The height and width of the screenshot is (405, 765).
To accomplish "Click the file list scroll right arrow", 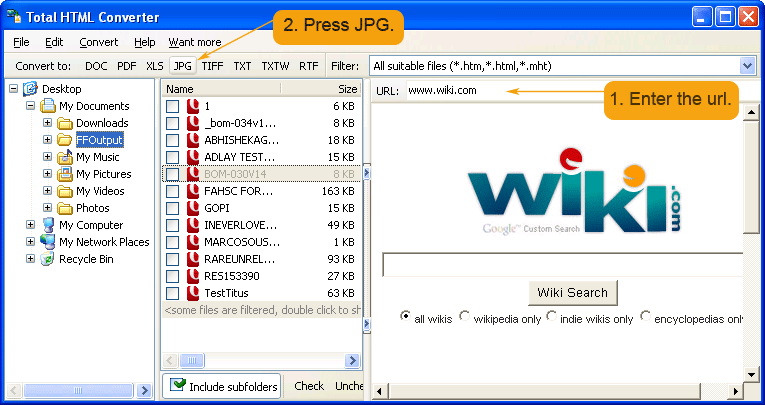I will 352,361.
